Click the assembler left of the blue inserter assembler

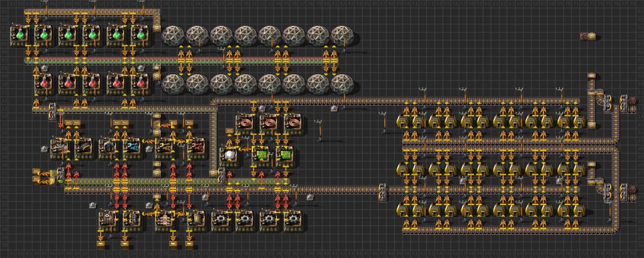(108, 149)
